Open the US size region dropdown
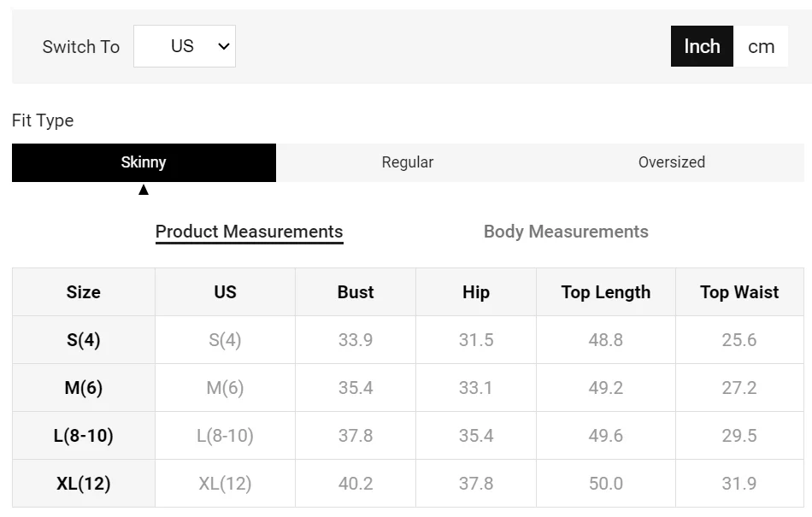The width and height of the screenshot is (812, 517). coord(185,46)
